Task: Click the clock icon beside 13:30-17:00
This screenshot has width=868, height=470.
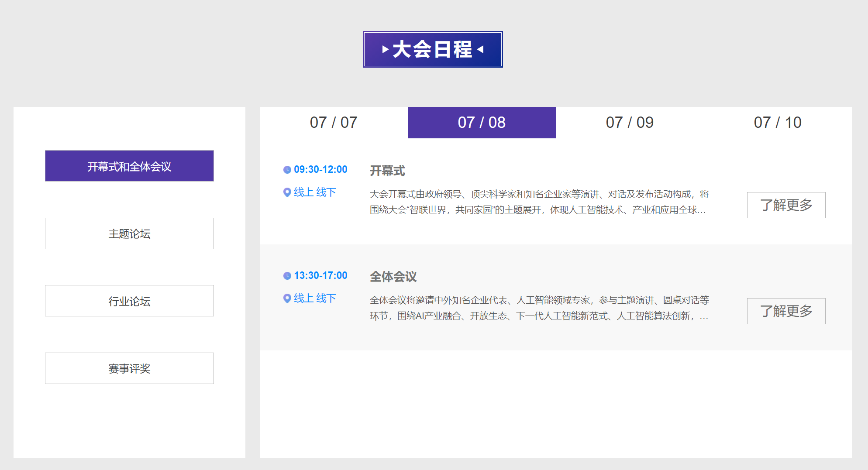Action: point(287,276)
